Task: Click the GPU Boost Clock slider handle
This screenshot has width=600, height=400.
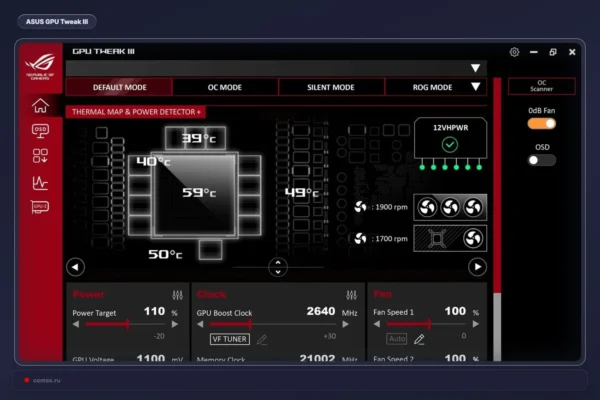Action: point(250,324)
